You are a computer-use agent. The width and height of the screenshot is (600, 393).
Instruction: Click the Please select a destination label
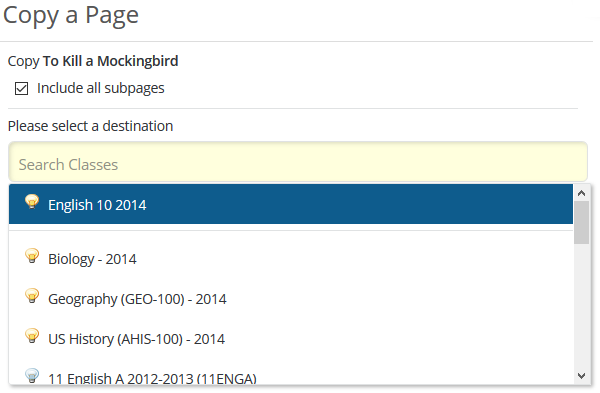(91, 126)
